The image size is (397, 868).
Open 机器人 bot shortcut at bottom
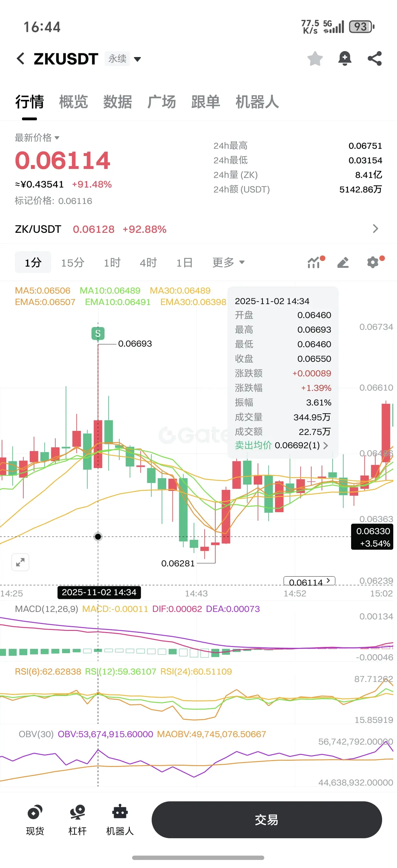(x=120, y=820)
